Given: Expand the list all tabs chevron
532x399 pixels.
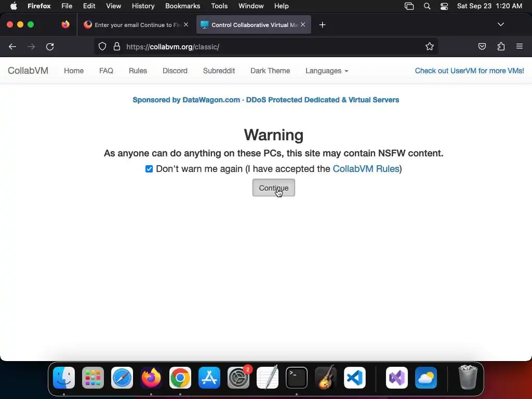Looking at the screenshot, I should 501,24.
